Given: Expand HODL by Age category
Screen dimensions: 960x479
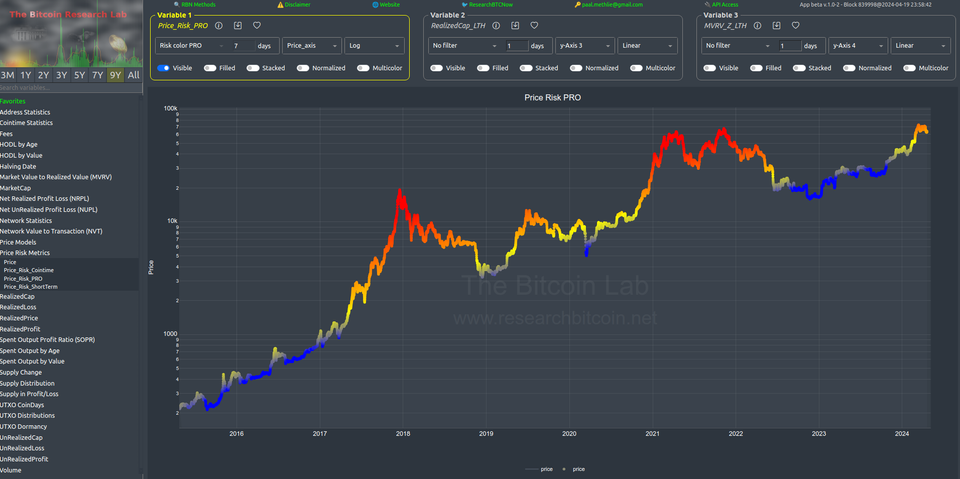Looking at the screenshot, I should (17, 145).
